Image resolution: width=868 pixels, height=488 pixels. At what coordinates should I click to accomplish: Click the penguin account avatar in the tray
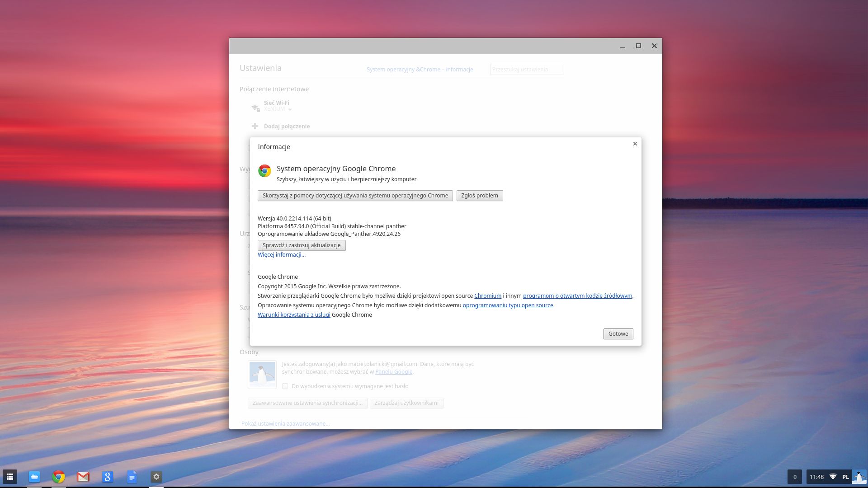(859, 477)
